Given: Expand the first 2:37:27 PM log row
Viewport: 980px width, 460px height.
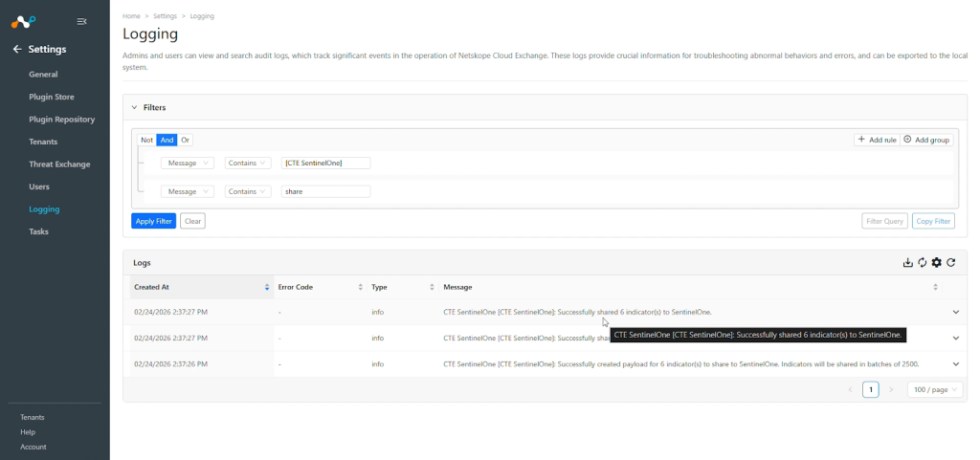Looking at the screenshot, I should 956,312.
